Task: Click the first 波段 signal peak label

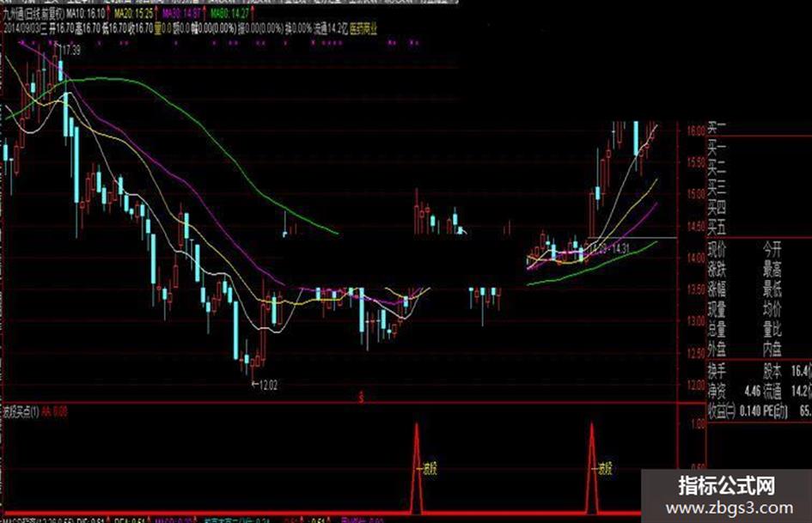Action: 430,469
